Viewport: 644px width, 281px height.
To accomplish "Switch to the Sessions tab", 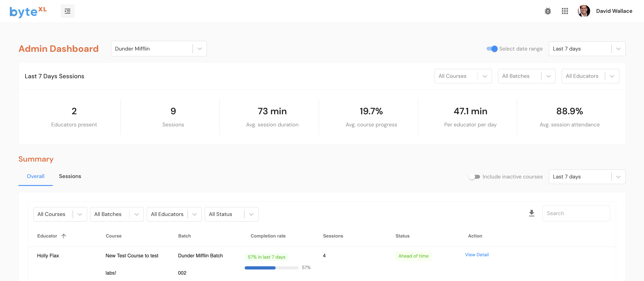I will (70, 176).
